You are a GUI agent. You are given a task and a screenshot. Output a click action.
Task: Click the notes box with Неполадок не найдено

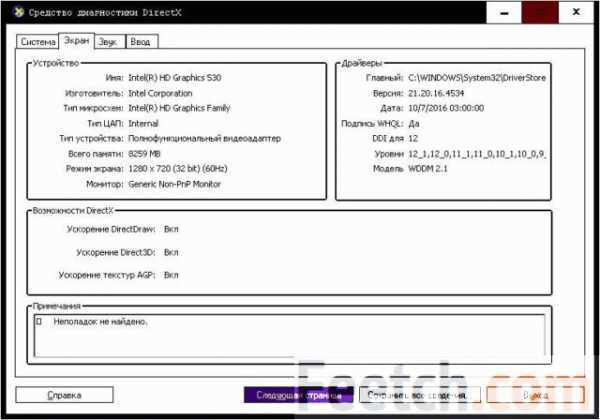[290, 335]
